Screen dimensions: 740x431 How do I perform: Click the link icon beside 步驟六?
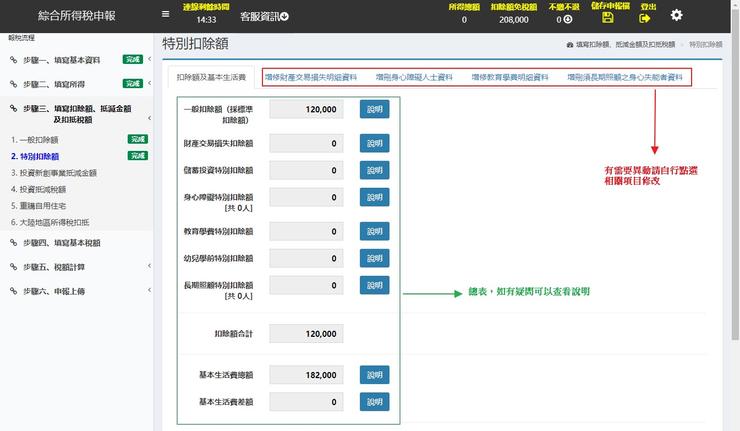pos(14,291)
